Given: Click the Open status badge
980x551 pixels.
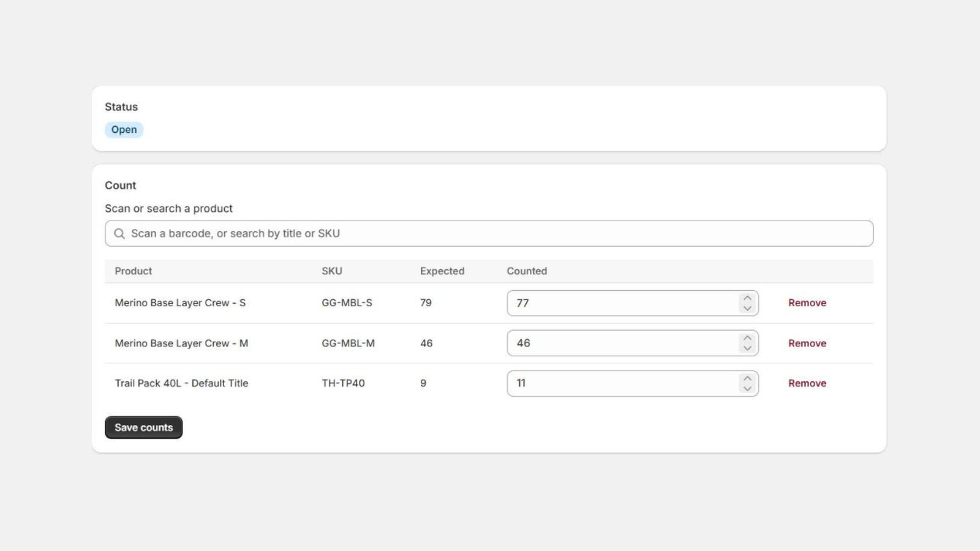Looking at the screenshot, I should (x=124, y=130).
